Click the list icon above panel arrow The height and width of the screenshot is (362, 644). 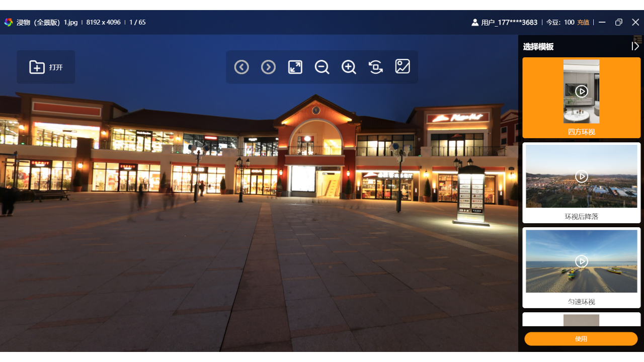click(x=638, y=38)
